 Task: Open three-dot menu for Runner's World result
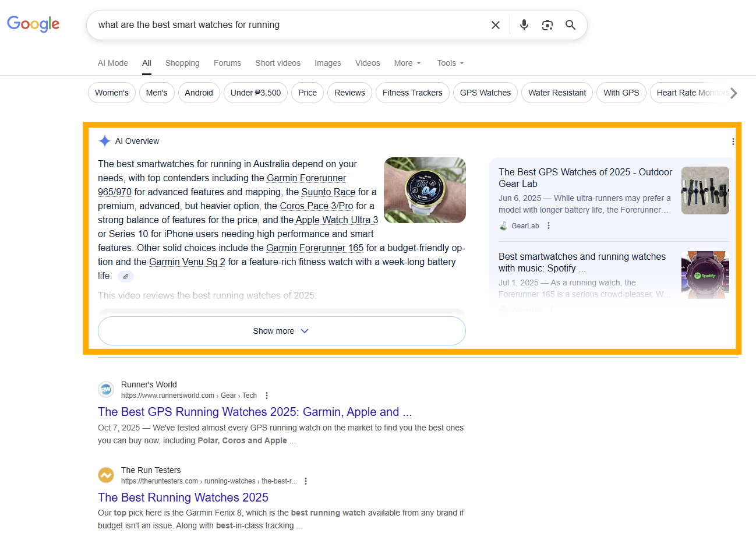(x=267, y=396)
